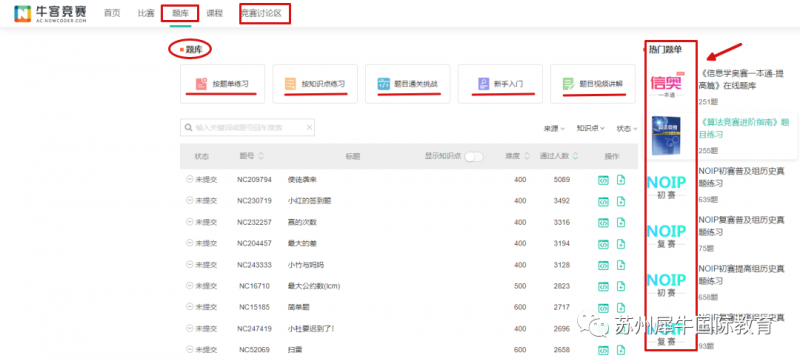Click the add-to-list icon for NC230719 row
Screen dimensions: 800x361
point(621,201)
